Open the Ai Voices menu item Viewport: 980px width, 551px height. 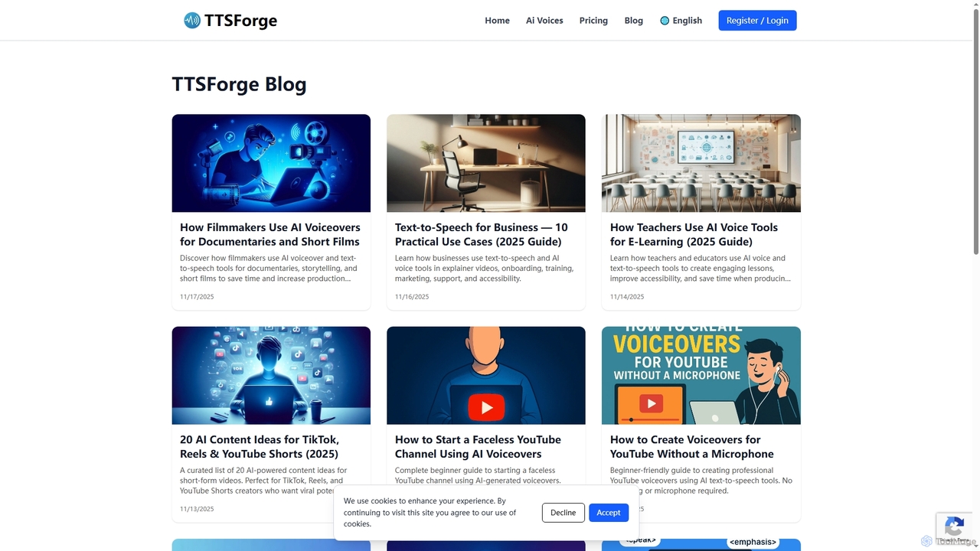point(544,21)
